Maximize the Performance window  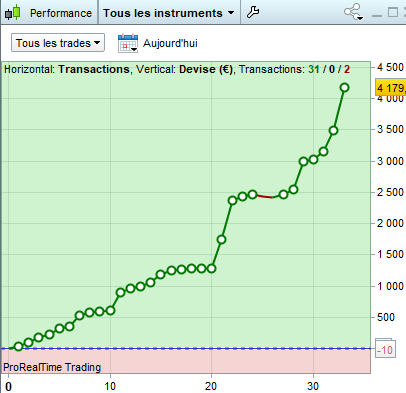pyautogui.click(x=393, y=12)
